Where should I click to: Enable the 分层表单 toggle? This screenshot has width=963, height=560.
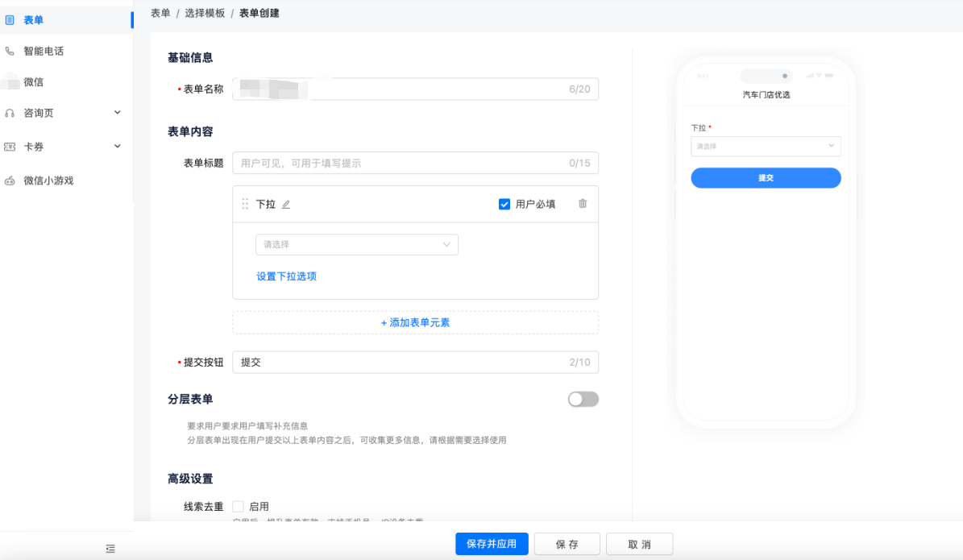pyautogui.click(x=583, y=399)
